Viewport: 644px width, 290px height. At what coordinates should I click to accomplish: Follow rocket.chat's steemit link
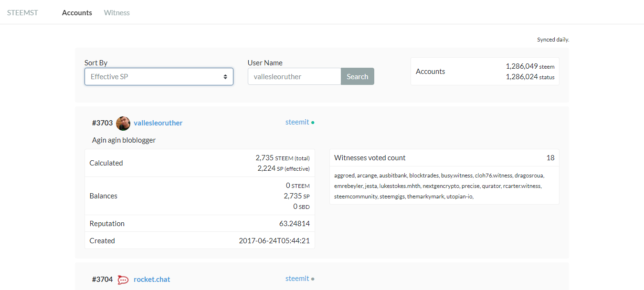click(297, 279)
